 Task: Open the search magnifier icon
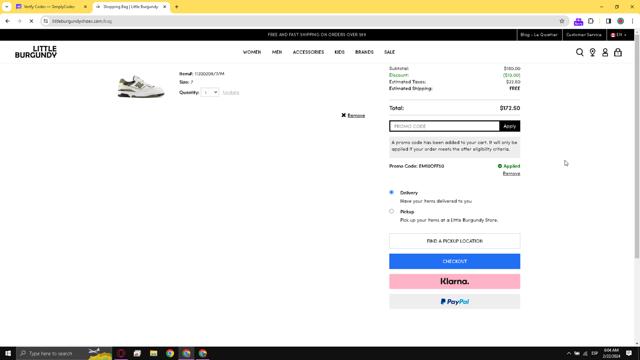pyautogui.click(x=580, y=52)
